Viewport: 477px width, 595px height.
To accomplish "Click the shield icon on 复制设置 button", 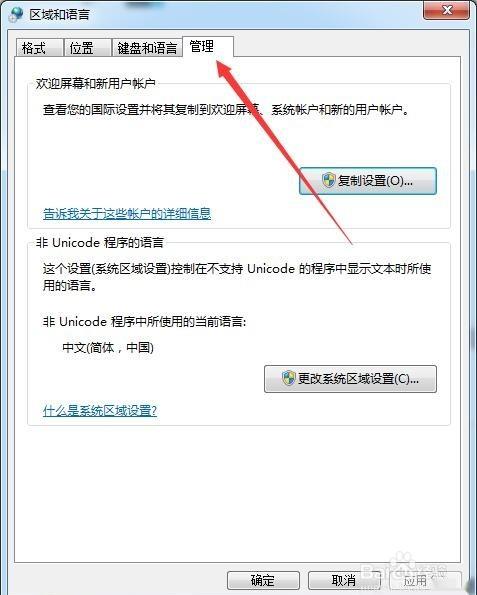I will coord(329,180).
